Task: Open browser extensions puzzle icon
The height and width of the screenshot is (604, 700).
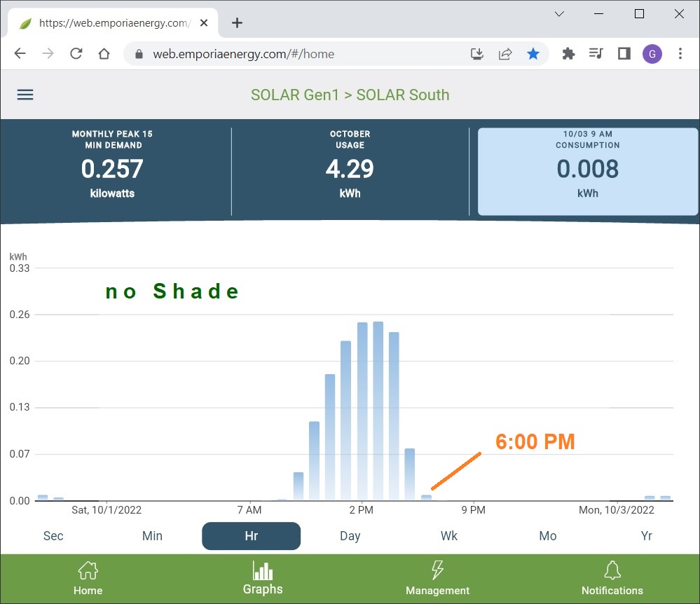Action: pyautogui.click(x=568, y=54)
